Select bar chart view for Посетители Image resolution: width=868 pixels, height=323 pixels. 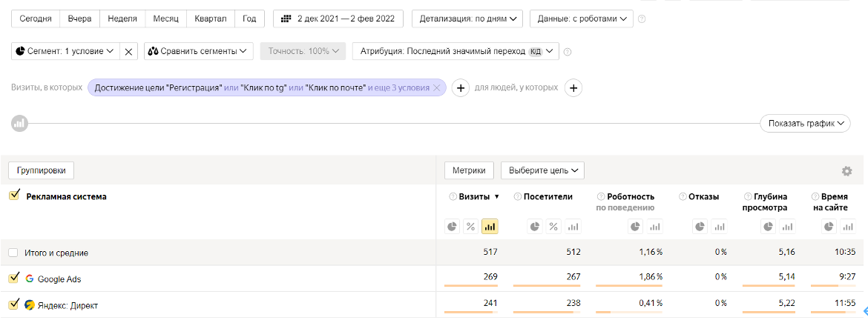click(573, 226)
